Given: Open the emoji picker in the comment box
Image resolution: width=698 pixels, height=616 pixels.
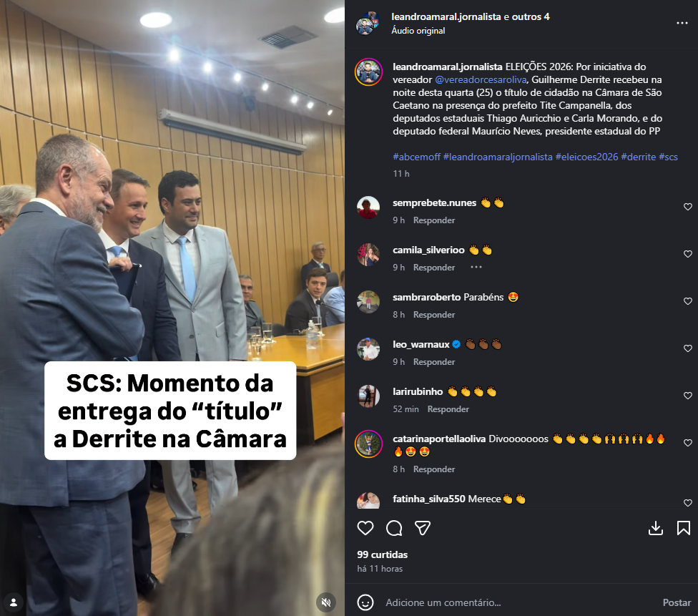Looking at the screenshot, I should click(365, 602).
